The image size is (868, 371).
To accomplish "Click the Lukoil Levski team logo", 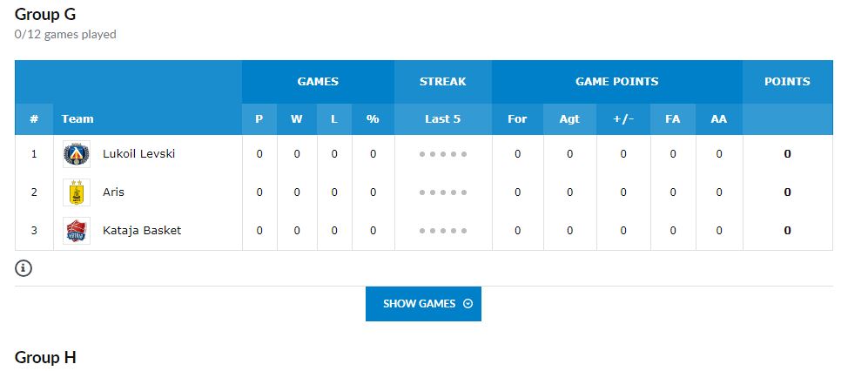I will [x=77, y=154].
